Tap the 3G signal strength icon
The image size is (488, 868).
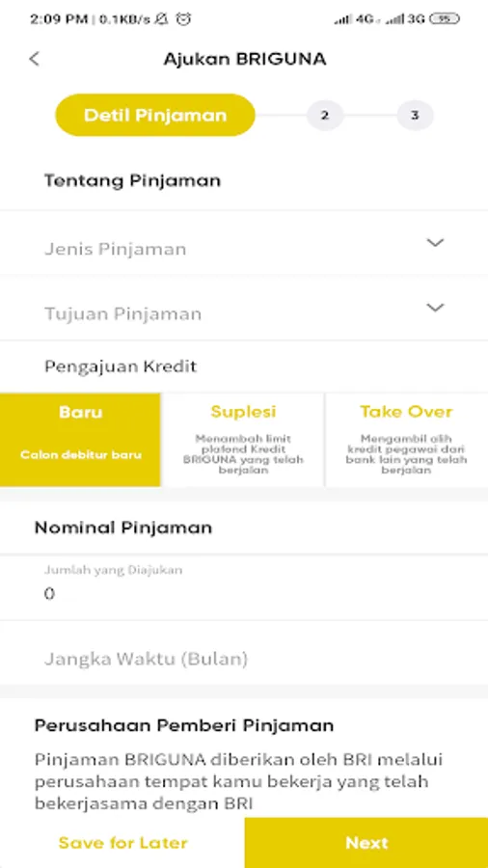(x=405, y=19)
